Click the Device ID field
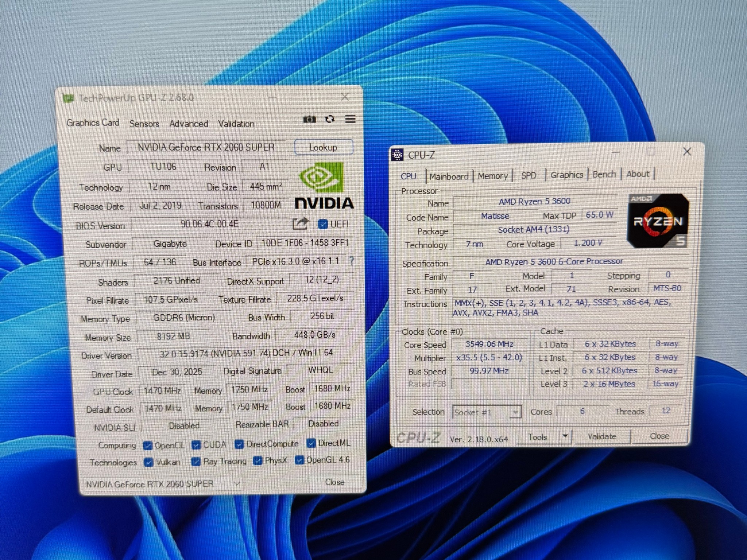Screen dimensions: 747x560 (305, 243)
